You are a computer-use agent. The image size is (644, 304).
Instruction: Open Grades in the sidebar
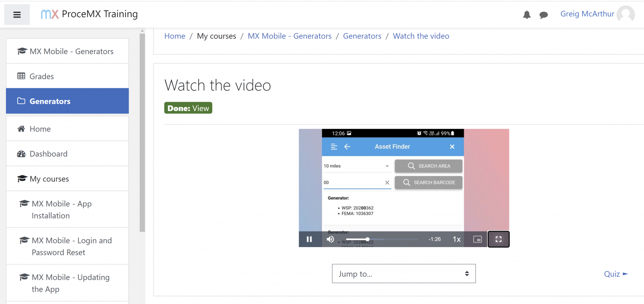click(42, 76)
